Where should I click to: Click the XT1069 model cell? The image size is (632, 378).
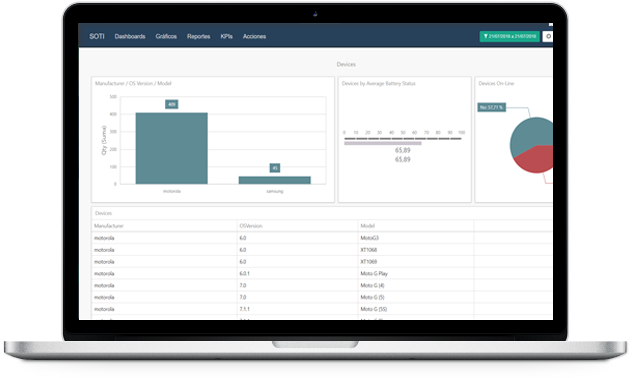coord(369,262)
